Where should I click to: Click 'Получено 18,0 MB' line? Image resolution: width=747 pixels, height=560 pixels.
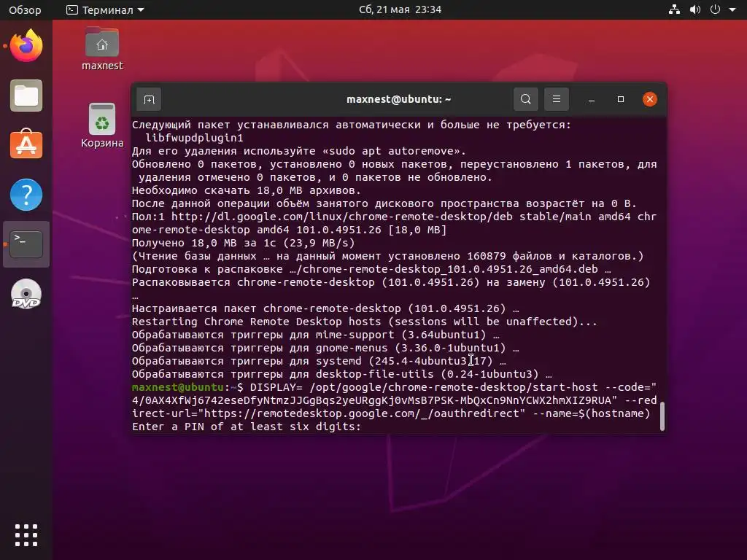coord(244,243)
